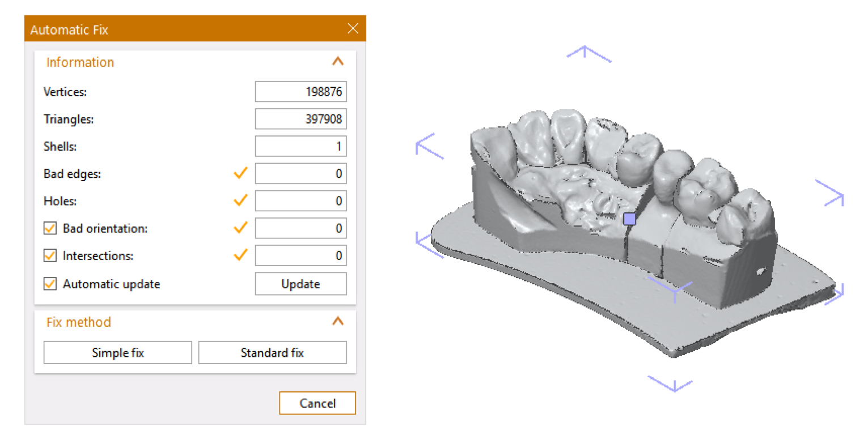This screenshot has height=444, width=868.
Task: Collapse the Fix method section
Action: [337, 322]
